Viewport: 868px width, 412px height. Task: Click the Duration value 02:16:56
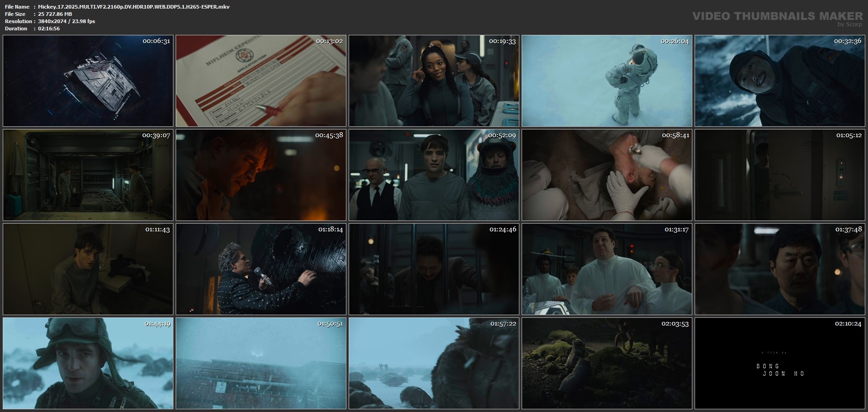point(49,29)
